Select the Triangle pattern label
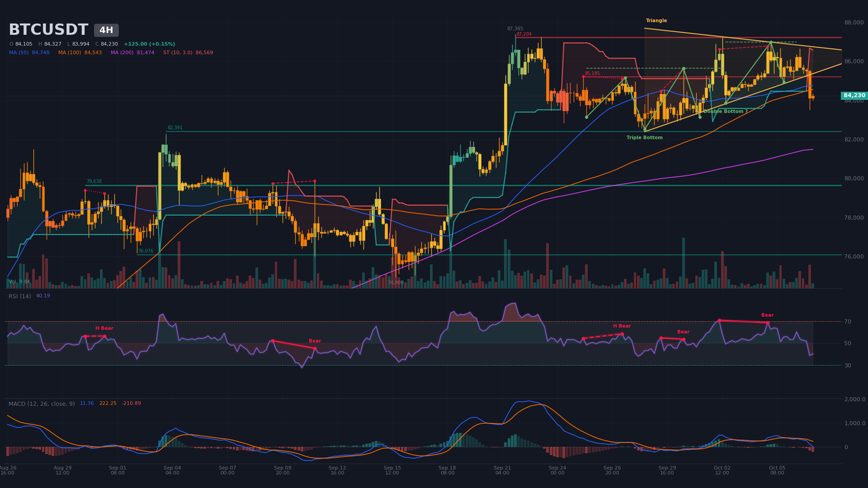The image size is (868, 488). 656,21
